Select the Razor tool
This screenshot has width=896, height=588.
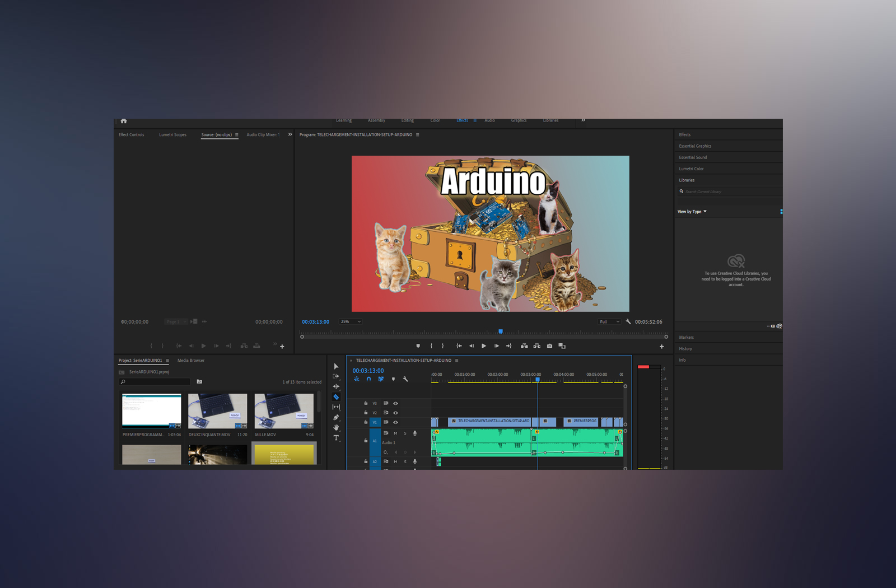click(336, 397)
